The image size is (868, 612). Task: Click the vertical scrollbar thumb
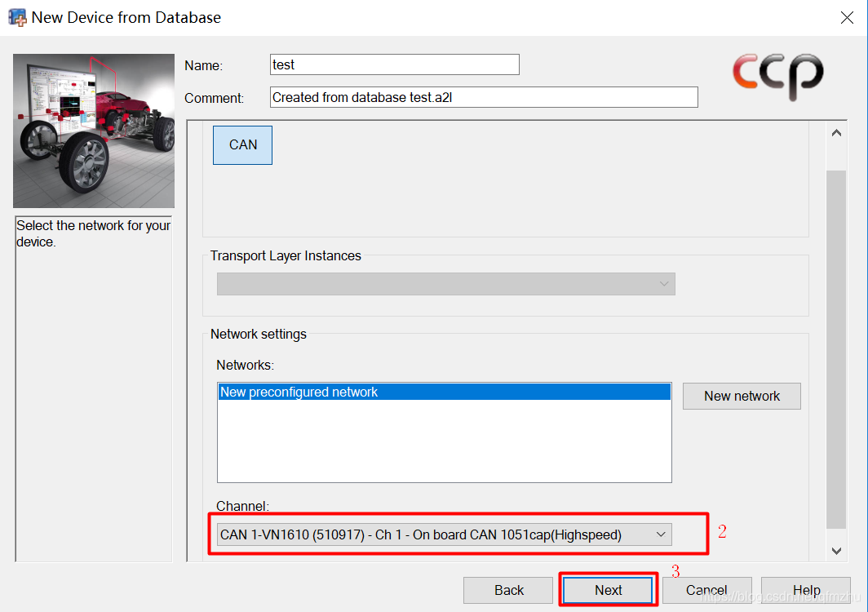(836, 349)
